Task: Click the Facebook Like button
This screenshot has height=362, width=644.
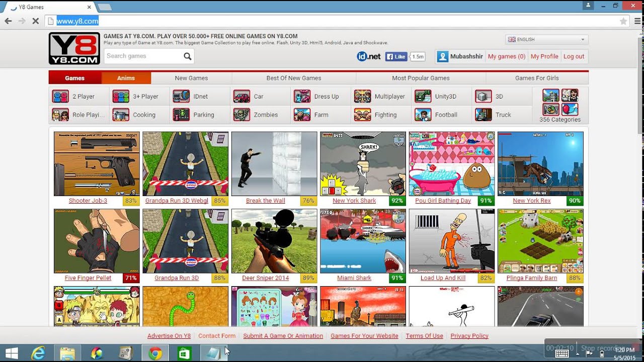Action: coord(396,56)
